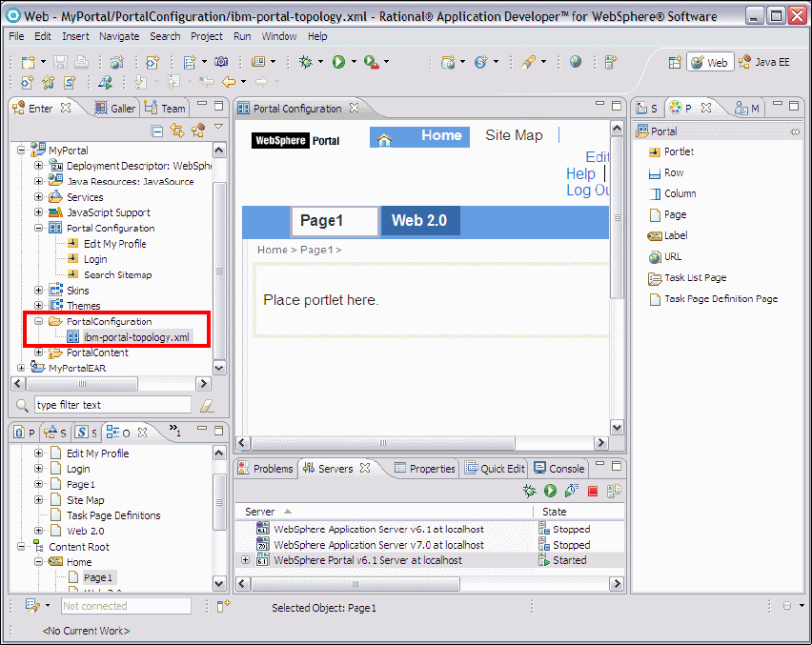The width and height of the screenshot is (812, 645).
Task: Click the camera icon in main toolbar
Action: pyautogui.click(x=221, y=62)
